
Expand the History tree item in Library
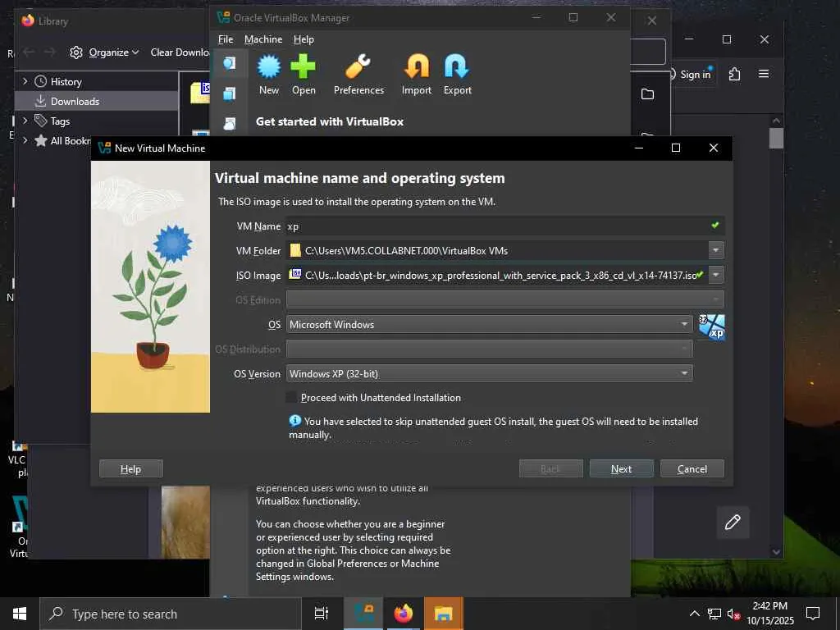[x=25, y=81]
